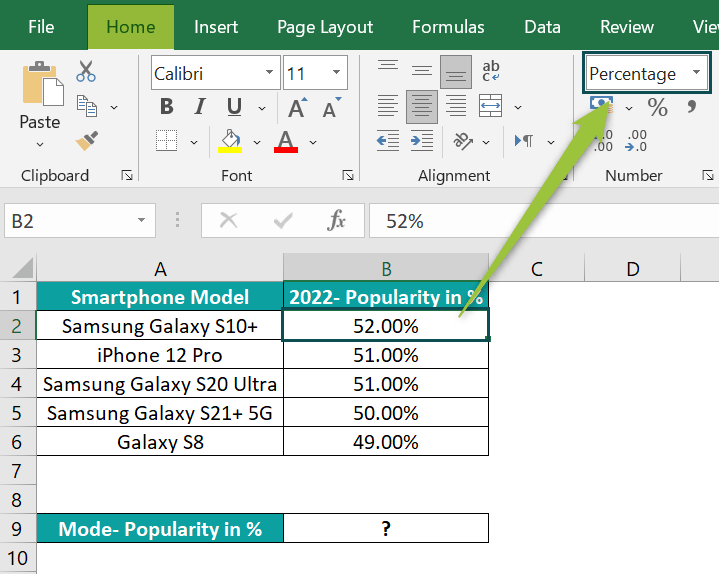Click the Percent Style icon
The width and height of the screenshot is (719, 574).
coord(658,107)
